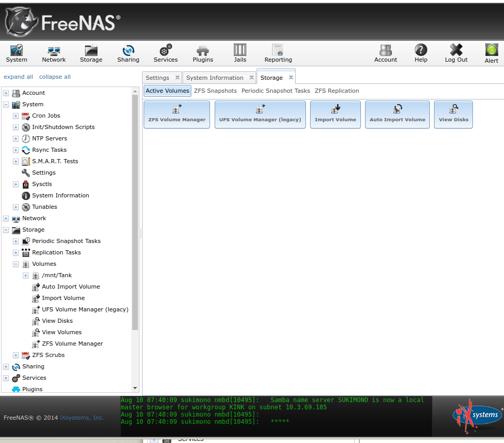The width and height of the screenshot is (504, 443).
Task: Expand the Init/Shutdown Scripts node
Action: tap(16, 127)
